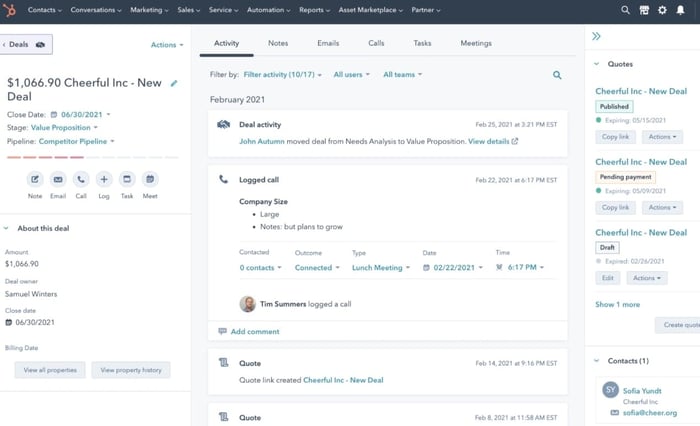Click the Email icon button
Screen dimensions: 700x426
58,180
